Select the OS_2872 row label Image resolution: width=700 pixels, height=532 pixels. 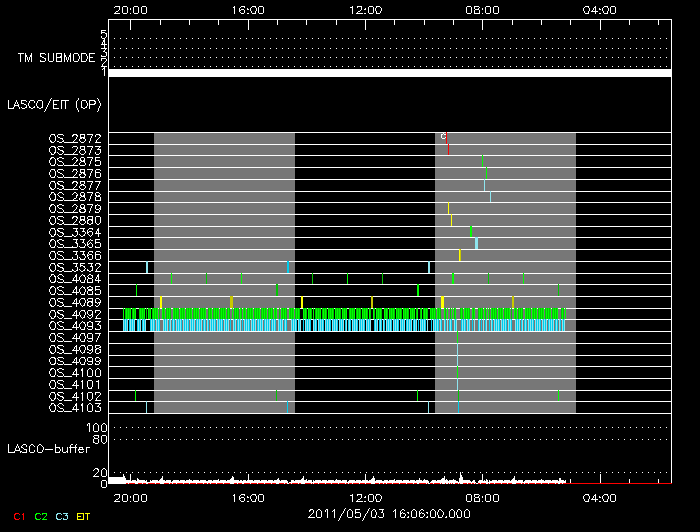point(75,138)
